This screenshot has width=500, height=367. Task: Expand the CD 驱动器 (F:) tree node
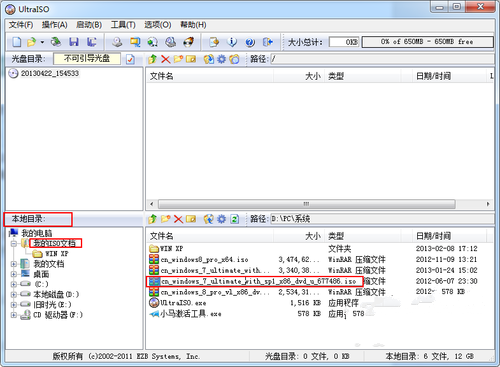click(14, 315)
